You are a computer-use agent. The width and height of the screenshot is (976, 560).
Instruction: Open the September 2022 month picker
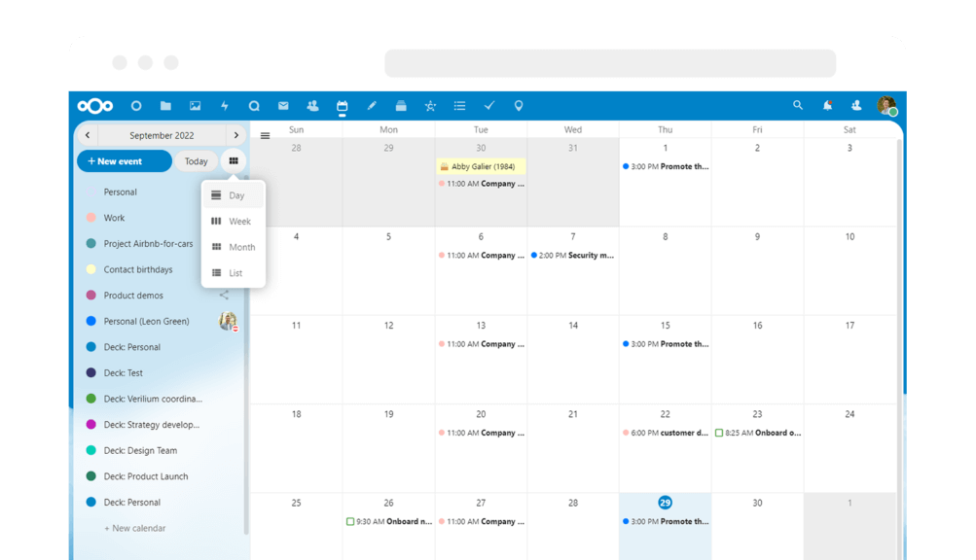pyautogui.click(x=162, y=135)
